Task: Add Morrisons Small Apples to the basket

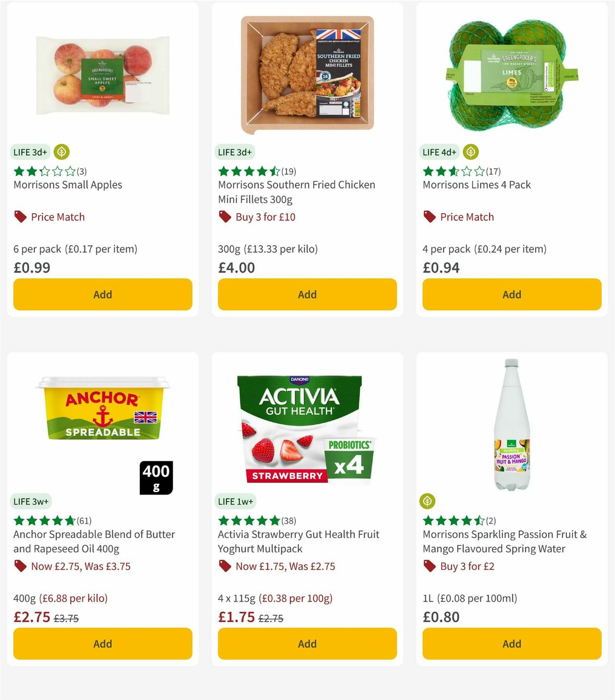Action: point(102,294)
